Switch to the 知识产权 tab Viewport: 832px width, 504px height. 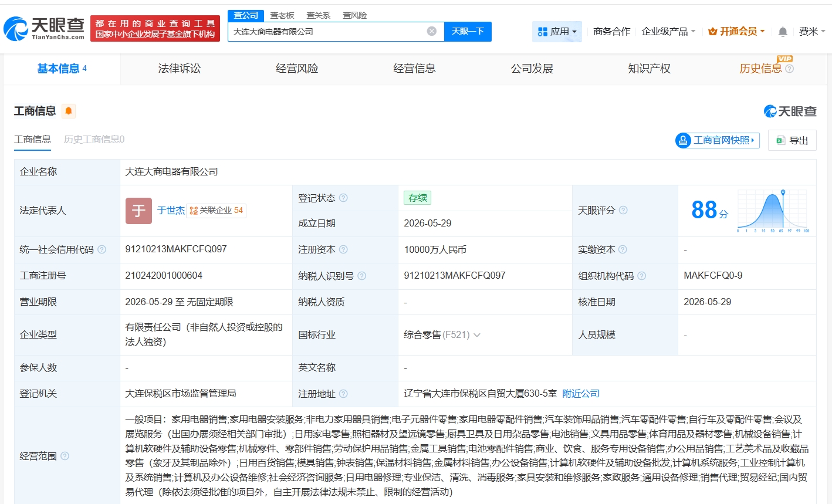(650, 69)
